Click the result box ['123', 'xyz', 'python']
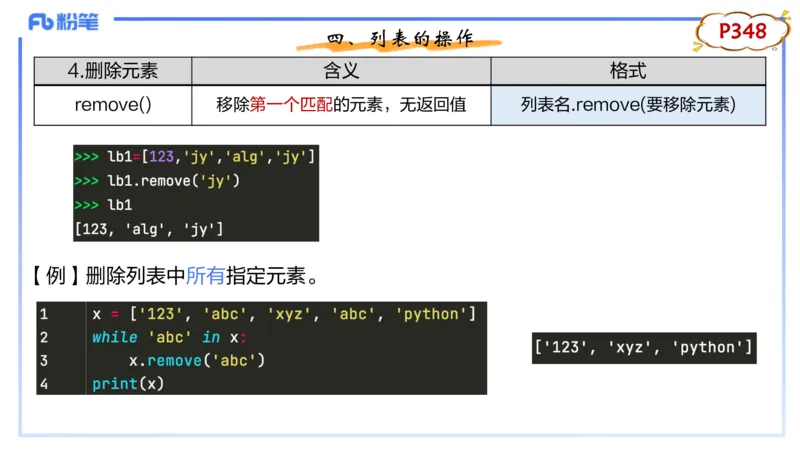Image resolution: width=800 pixels, height=450 pixels. (643, 347)
